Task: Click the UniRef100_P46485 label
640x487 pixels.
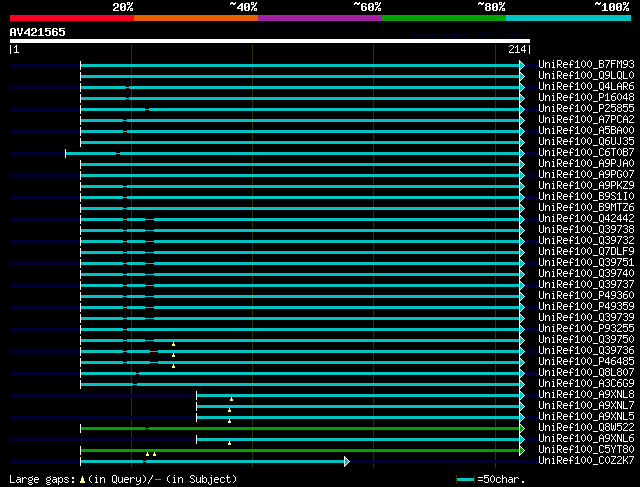Action: (x=586, y=362)
